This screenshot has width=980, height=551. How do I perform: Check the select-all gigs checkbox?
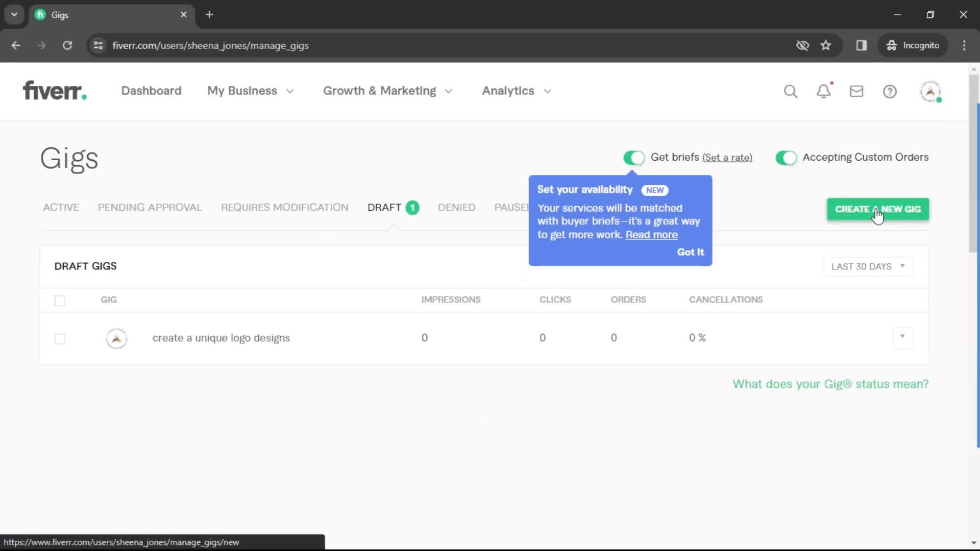(60, 300)
